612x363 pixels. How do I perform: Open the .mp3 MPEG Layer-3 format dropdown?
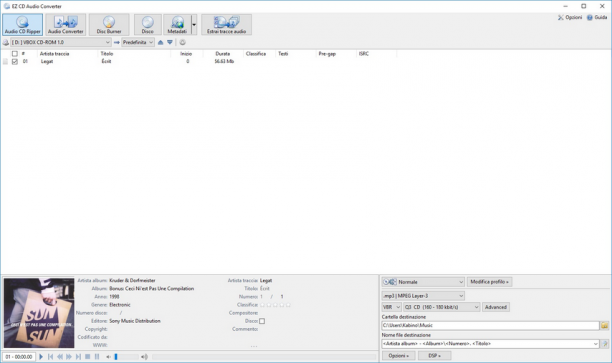click(x=423, y=296)
